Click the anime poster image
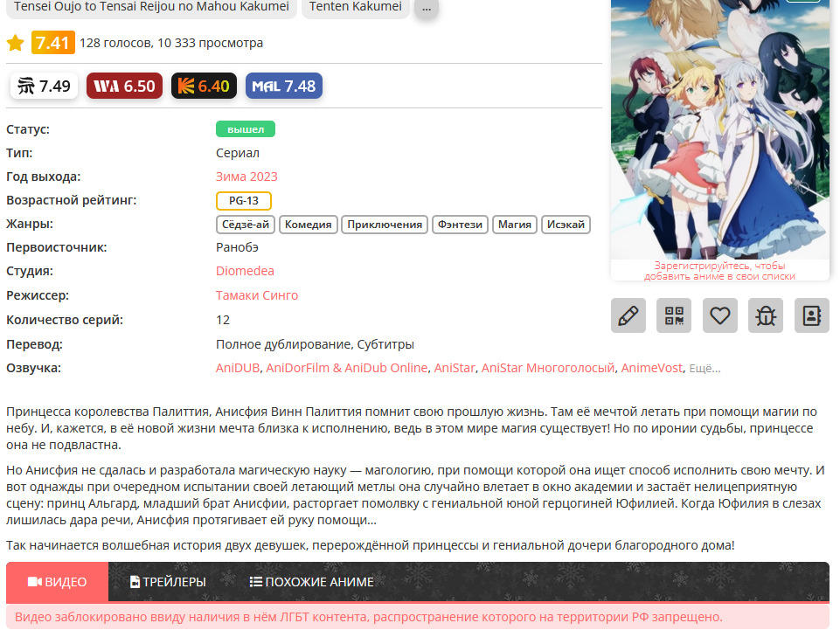840x637 pixels. (x=720, y=129)
